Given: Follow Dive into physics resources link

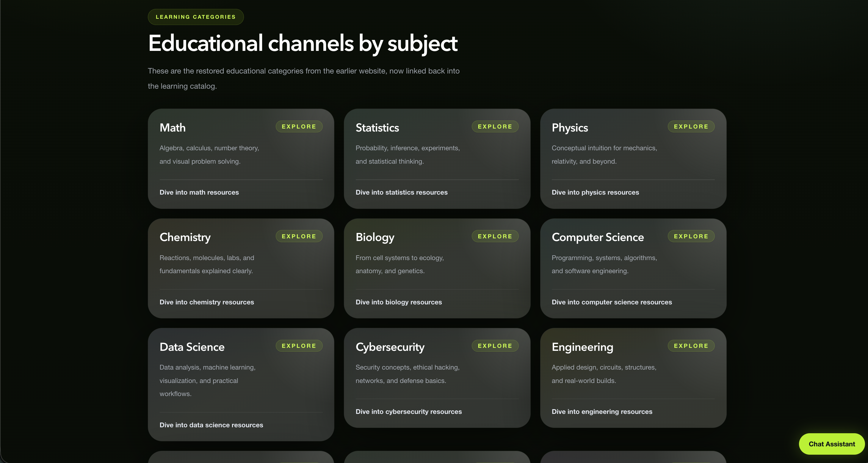Looking at the screenshot, I should point(595,193).
